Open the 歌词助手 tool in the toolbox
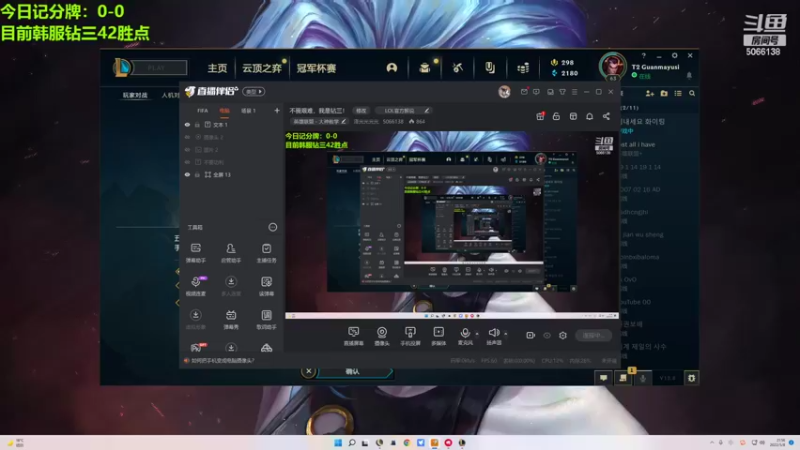Screen dimensions: 800x450 [266, 319]
